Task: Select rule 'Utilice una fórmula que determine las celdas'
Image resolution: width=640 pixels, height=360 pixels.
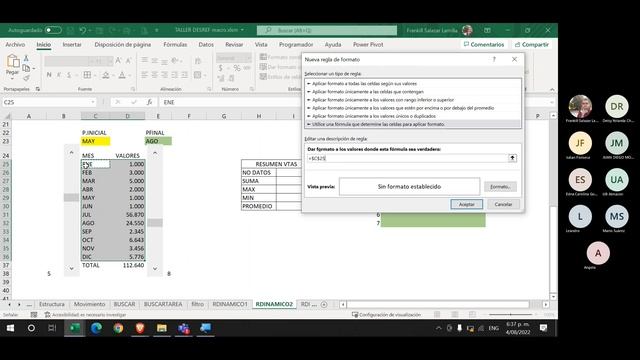Action: [x=413, y=124]
